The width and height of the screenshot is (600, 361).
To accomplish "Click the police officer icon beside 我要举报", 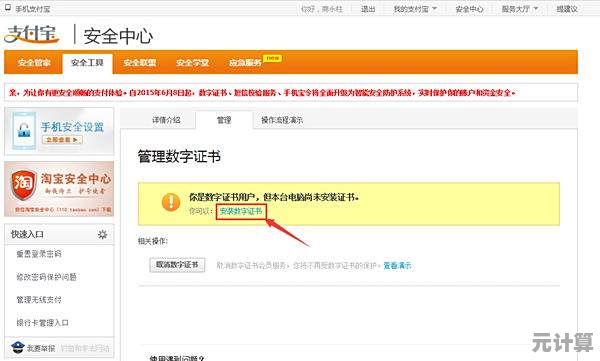I will [x=18, y=348].
